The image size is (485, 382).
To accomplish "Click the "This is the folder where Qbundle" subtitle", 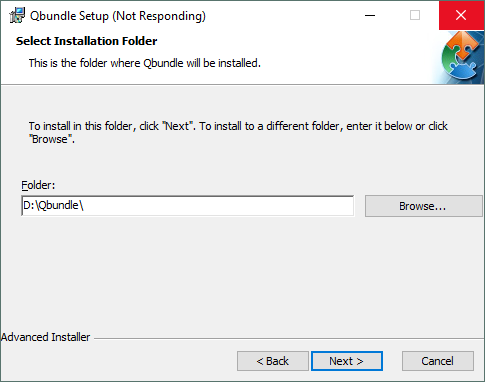I will pos(145,63).
